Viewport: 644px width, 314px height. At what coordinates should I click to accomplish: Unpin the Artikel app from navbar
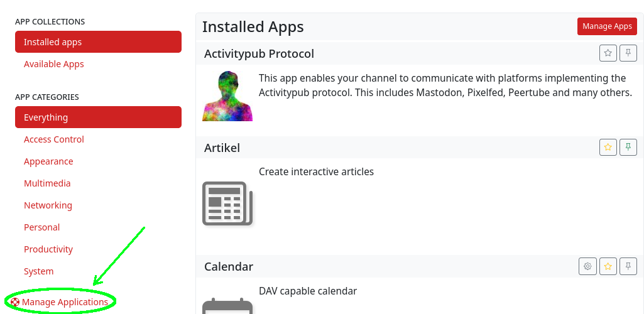[628, 148]
